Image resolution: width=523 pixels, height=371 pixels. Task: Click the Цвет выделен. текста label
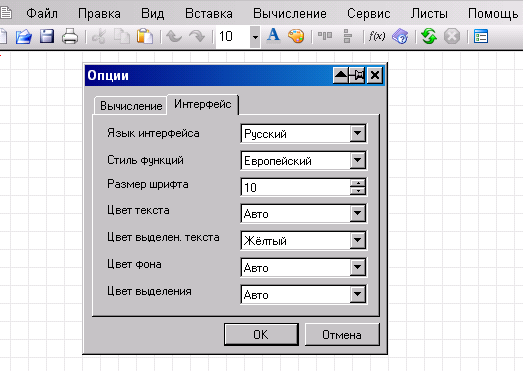click(163, 237)
